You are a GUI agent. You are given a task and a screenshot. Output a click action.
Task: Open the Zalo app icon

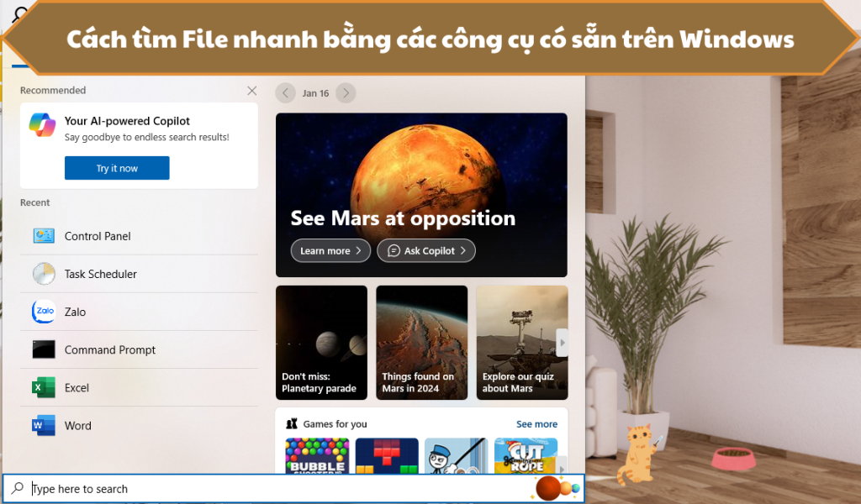(x=44, y=312)
